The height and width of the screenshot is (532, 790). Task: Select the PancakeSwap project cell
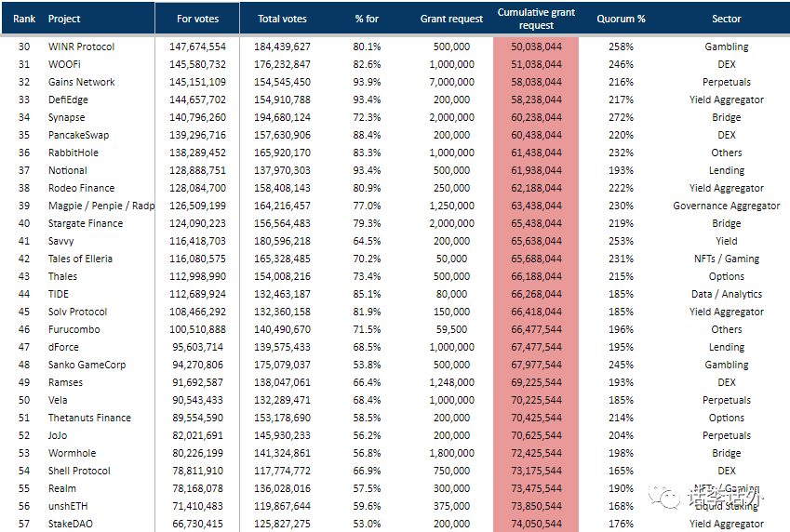point(78,135)
